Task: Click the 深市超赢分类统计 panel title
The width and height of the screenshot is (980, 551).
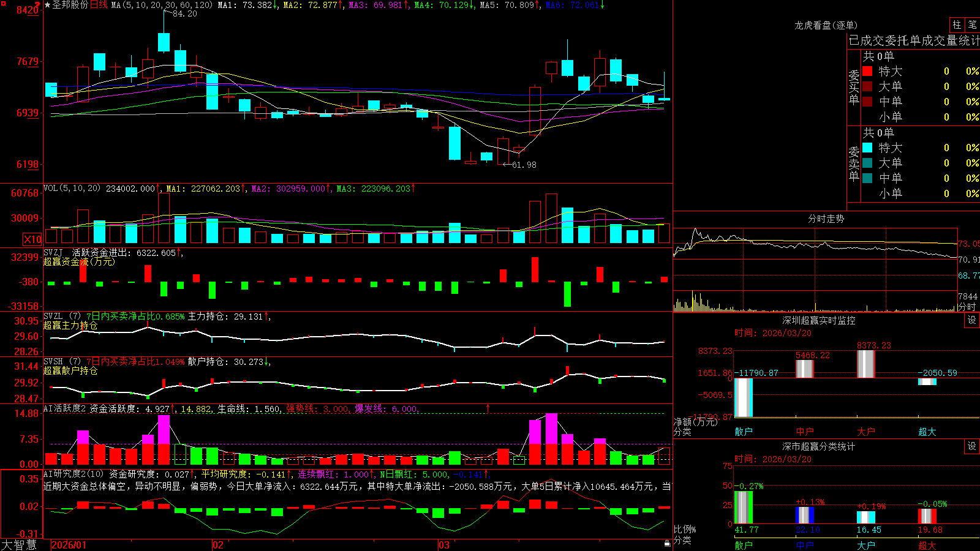Action: click(x=819, y=446)
